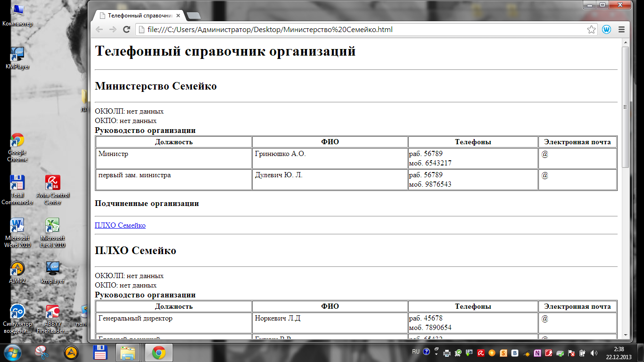This screenshot has height=362, width=644.
Task: Click первый зам. министра cell
Action: [x=174, y=180]
